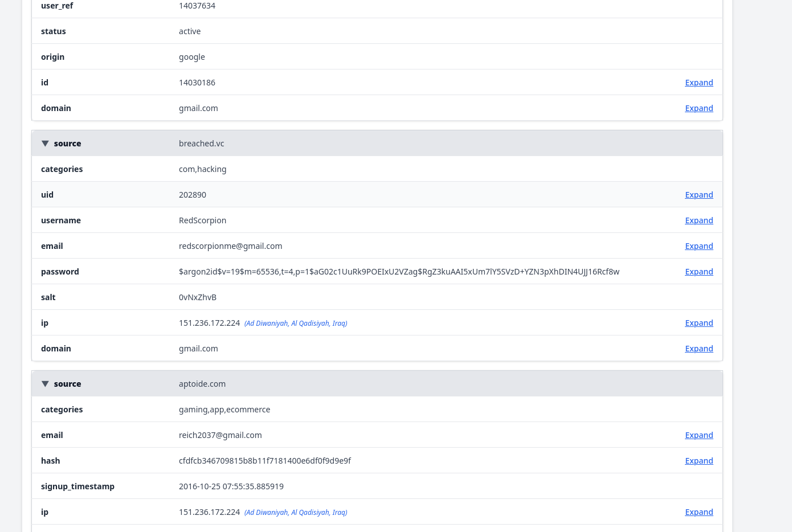Expand the breached.vc domain row
Image resolution: width=792 pixels, height=532 pixels.
tap(699, 349)
